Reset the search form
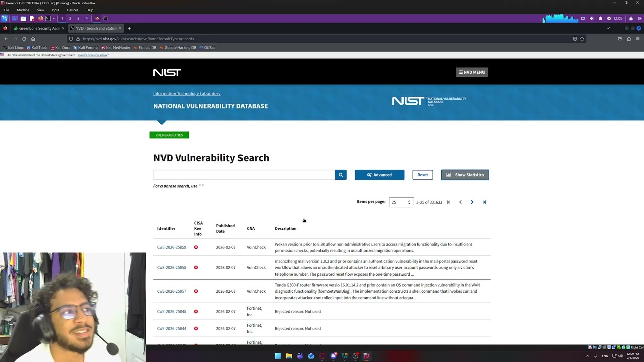 [x=422, y=175]
